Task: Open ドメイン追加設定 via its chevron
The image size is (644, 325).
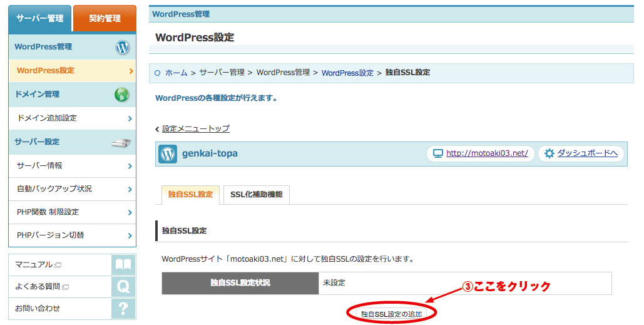Action: [x=130, y=118]
